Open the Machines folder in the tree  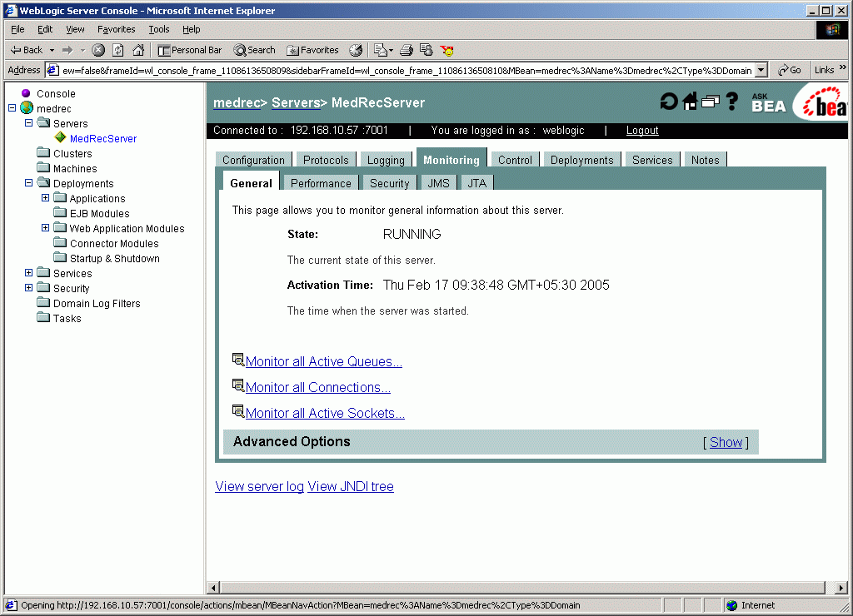(x=75, y=168)
